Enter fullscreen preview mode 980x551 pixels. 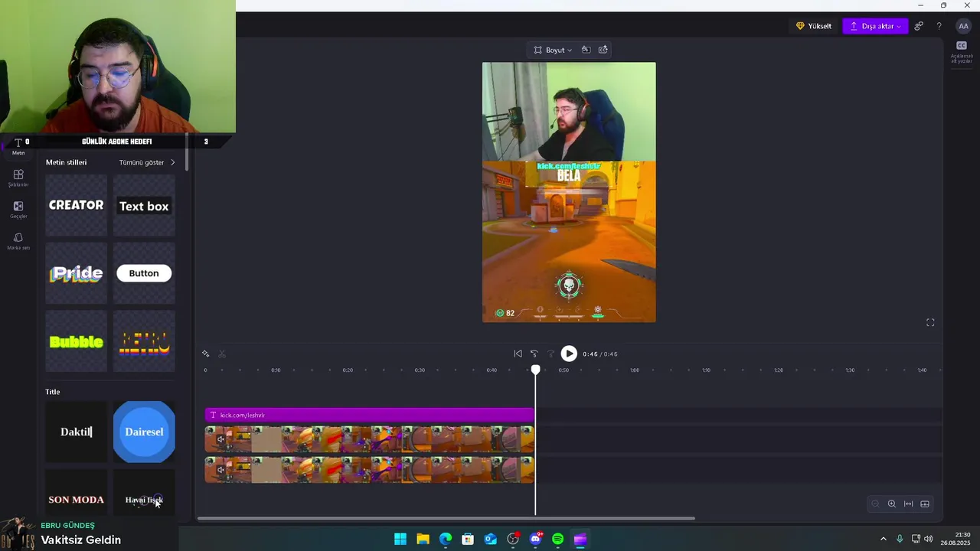[930, 323]
